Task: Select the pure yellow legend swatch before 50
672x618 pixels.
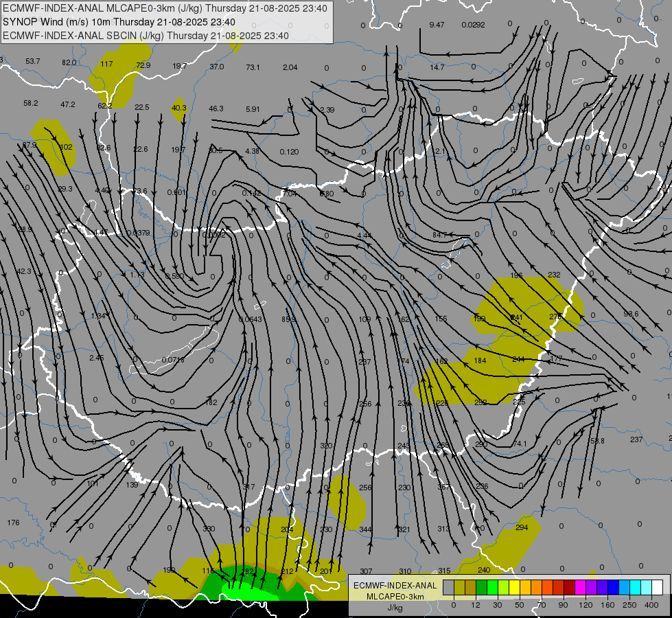Action: tap(515, 588)
